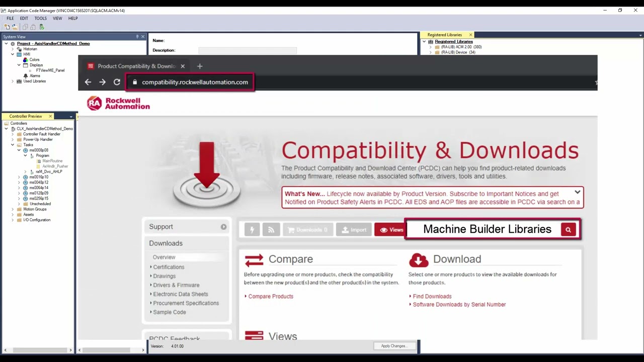644x362 pixels.
Task: Expand the (RA-LIB) Device library
Action: click(431, 52)
